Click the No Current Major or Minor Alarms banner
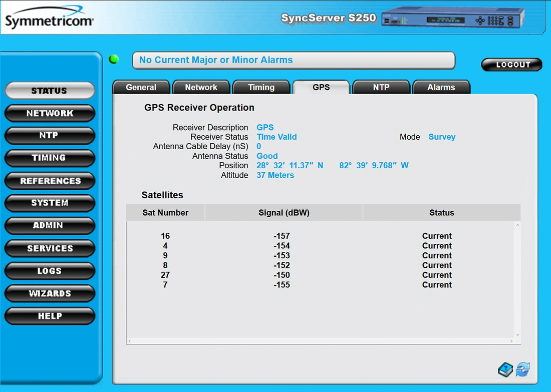 (x=294, y=60)
